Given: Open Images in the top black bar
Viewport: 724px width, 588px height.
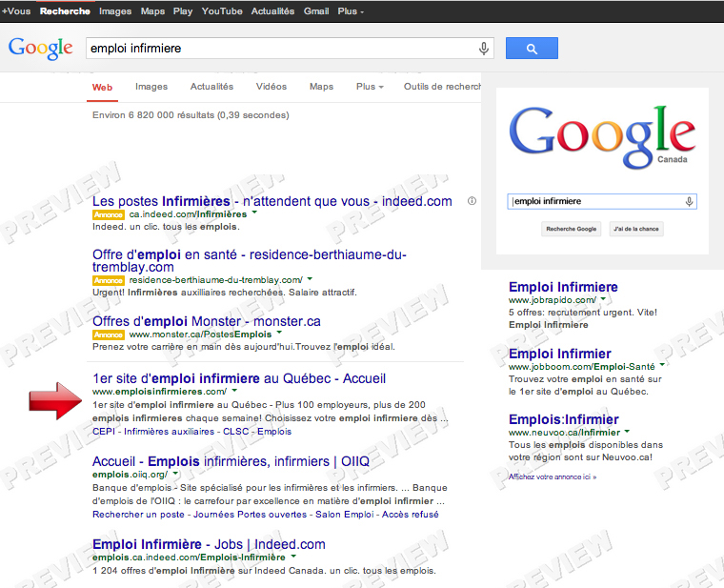Looking at the screenshot, I should coord(115,11).
